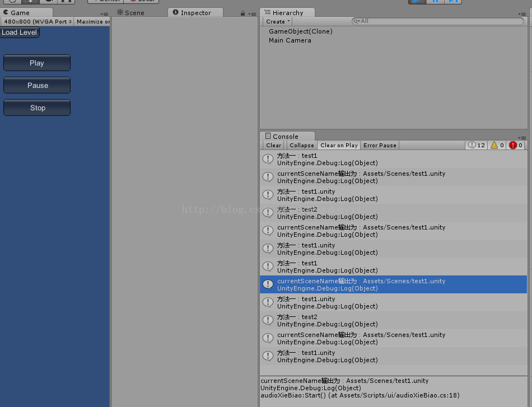Switch to the Inspector tab
Viewport: 532px width, 407px height.
195,12
